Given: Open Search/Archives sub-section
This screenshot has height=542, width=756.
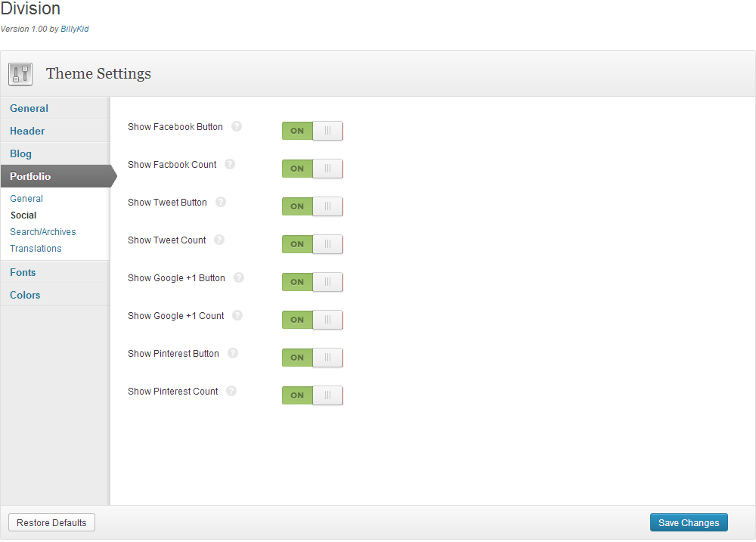Looking at the screenshot, I should [x=43, y=232].
